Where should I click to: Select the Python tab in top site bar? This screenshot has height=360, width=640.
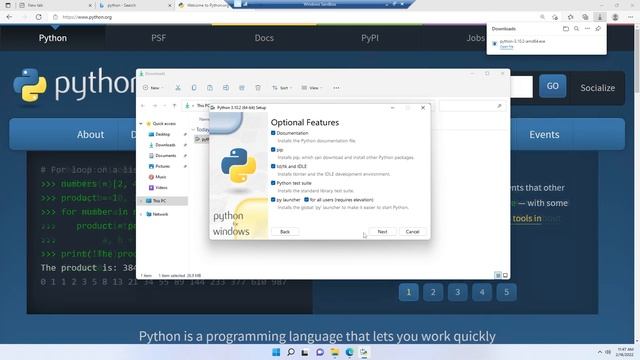click(53, 38)
